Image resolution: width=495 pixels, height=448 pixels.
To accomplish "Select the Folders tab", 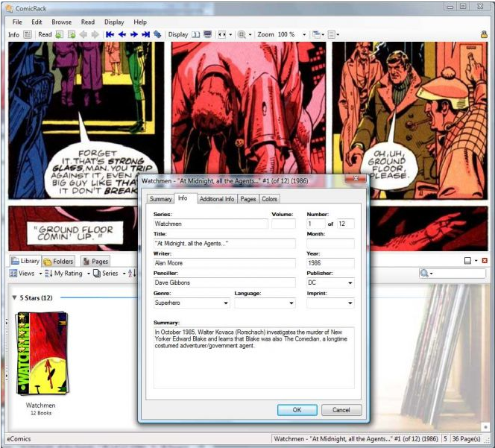I will 58,262.
